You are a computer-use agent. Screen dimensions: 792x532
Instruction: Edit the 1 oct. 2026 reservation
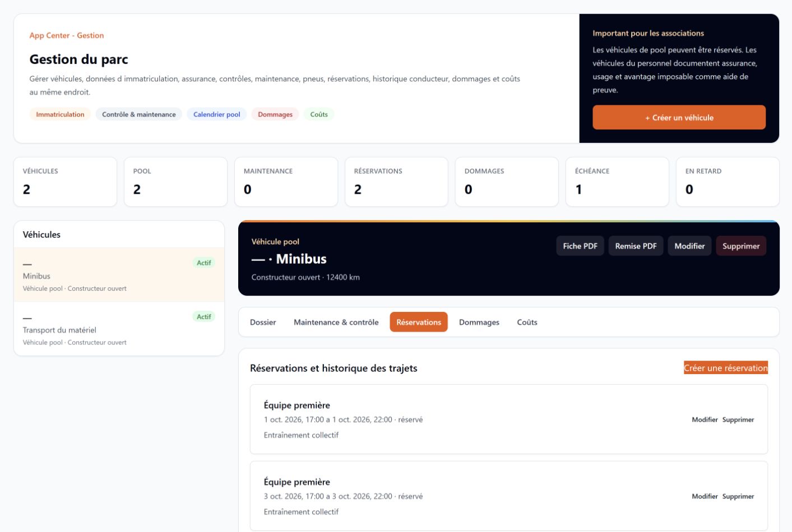point(705,419)
